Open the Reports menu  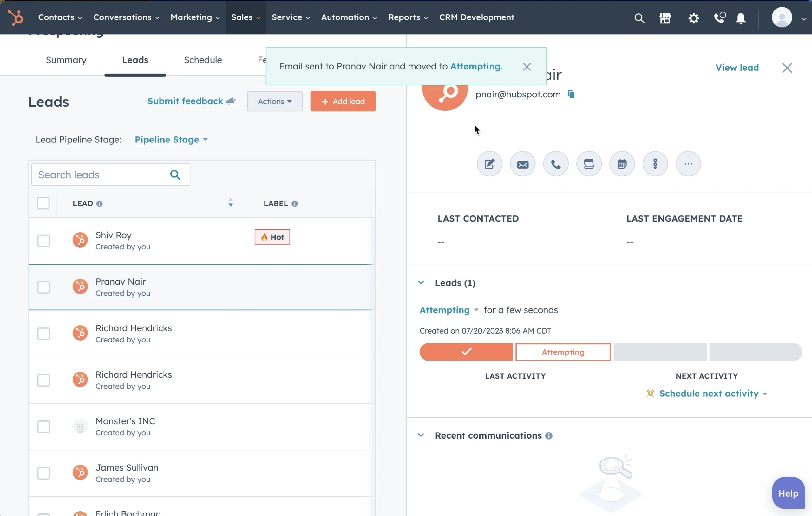tap(408, 17)
